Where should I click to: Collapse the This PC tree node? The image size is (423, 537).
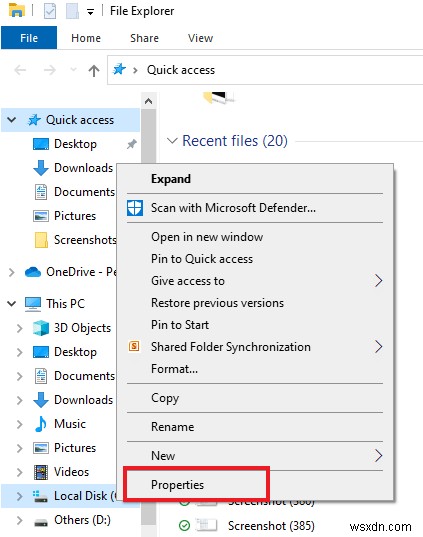click(12, 303)
